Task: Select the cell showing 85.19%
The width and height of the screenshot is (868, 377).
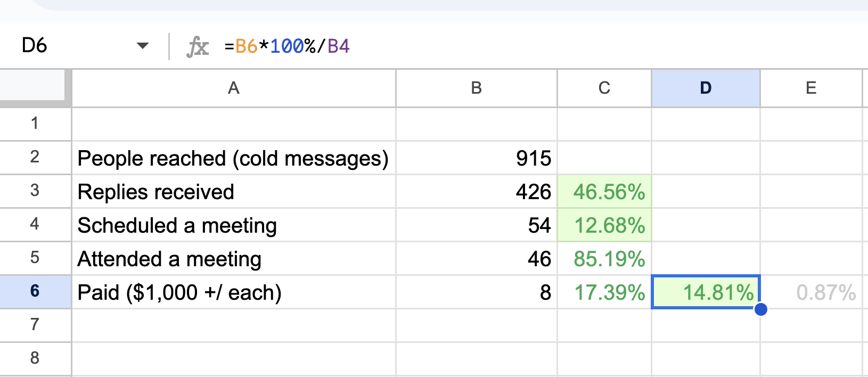Action: (x=604, y=259)
